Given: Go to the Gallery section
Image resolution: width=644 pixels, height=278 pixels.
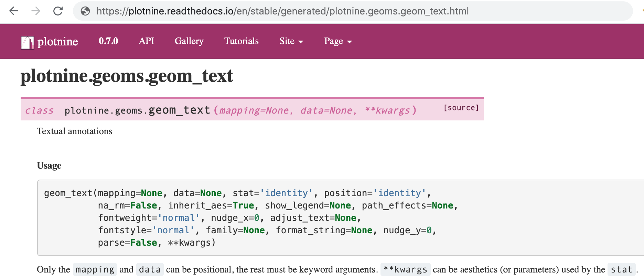Looking at the screenshot, I should pyautogui.click(x=189, y=41).
